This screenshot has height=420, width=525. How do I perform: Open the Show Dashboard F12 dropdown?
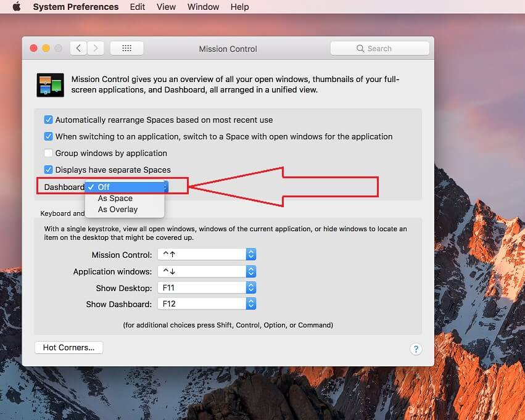pos(250,303)
